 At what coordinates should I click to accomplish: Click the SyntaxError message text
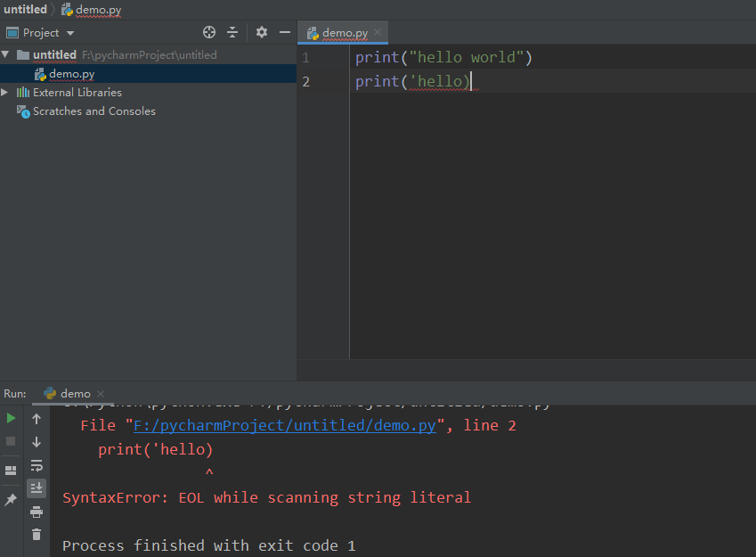pyautogui.click(x=266, y=497)
